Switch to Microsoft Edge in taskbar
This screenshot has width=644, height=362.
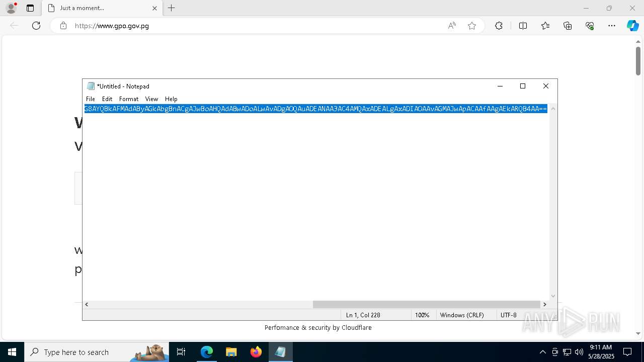point(207,352)
